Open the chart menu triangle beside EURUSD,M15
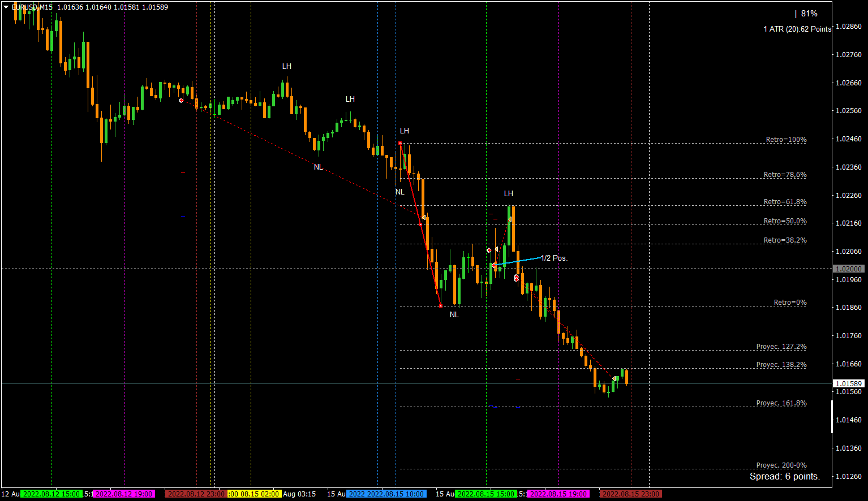Screen dimensions: 868x501 pos(6,7)
